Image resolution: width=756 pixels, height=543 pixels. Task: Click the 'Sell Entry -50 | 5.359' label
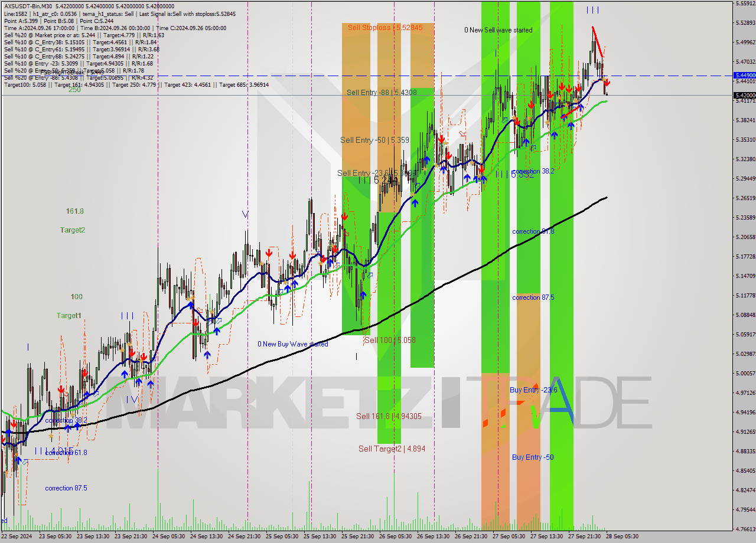374,140
